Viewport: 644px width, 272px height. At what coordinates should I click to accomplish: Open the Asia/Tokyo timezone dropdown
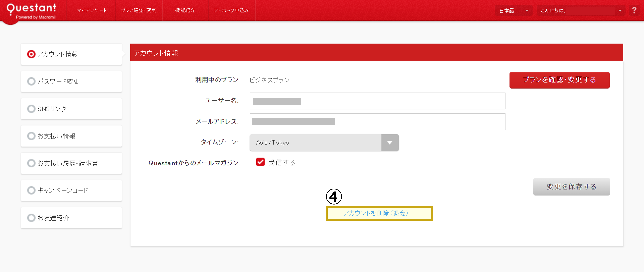pyautogui.click(x=324, y=142)
